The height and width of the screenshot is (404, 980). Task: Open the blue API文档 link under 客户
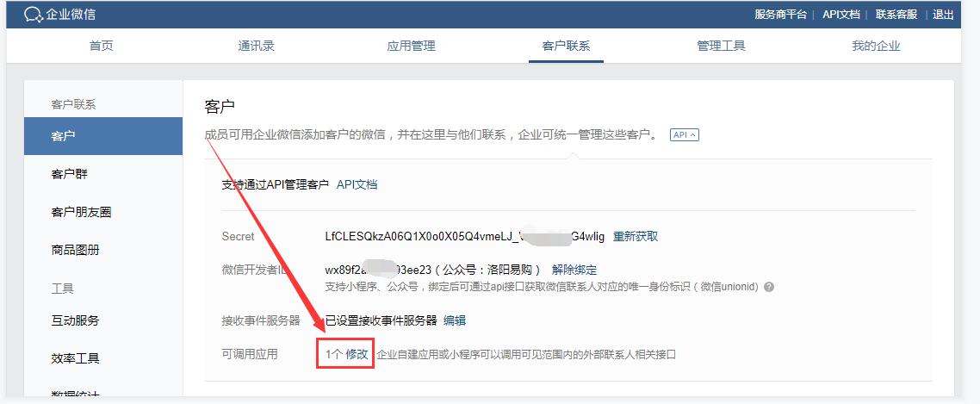pyautogui.click(x=357, y=184)
